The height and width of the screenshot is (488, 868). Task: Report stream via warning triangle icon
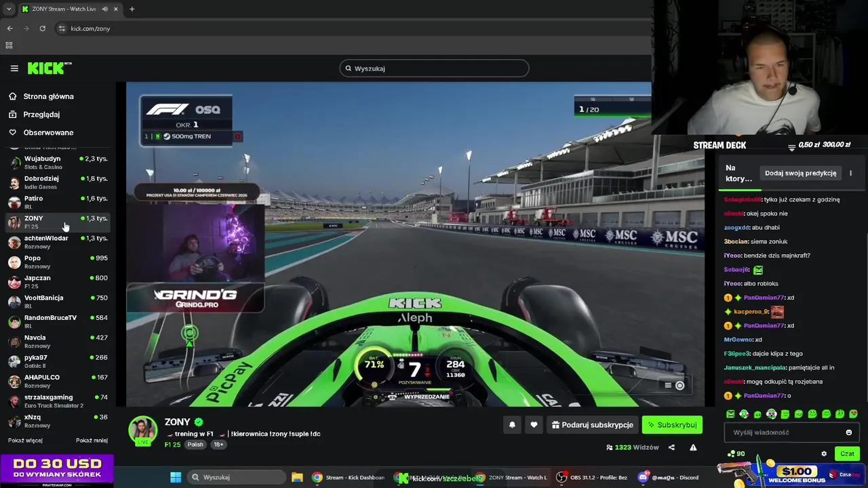(693, 447)
